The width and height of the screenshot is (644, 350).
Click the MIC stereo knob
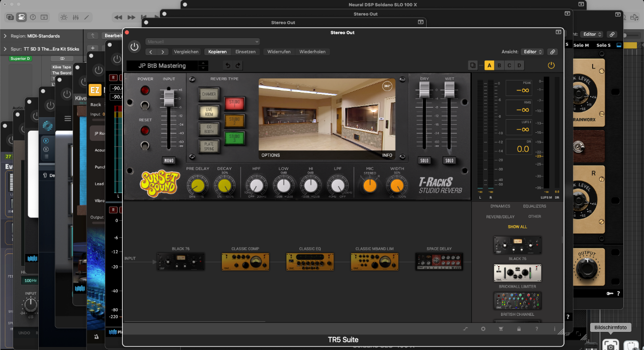[x=370, y=186]
